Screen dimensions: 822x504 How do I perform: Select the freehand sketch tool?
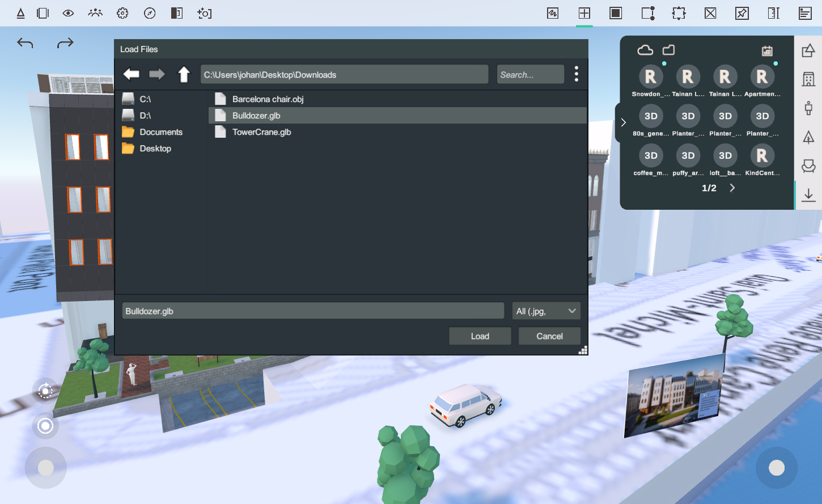(x=553, y=13)
